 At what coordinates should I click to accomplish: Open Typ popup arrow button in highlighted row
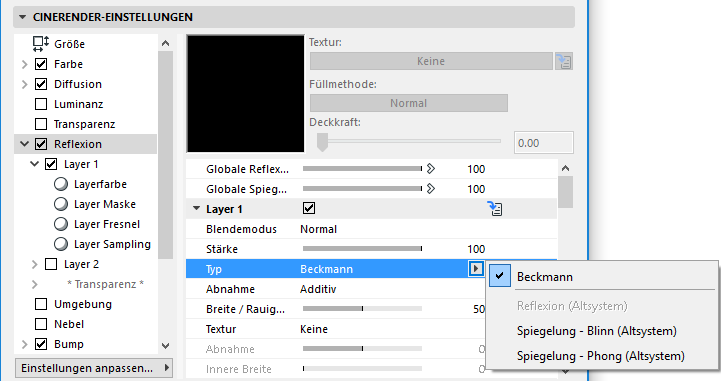(476, 268)
